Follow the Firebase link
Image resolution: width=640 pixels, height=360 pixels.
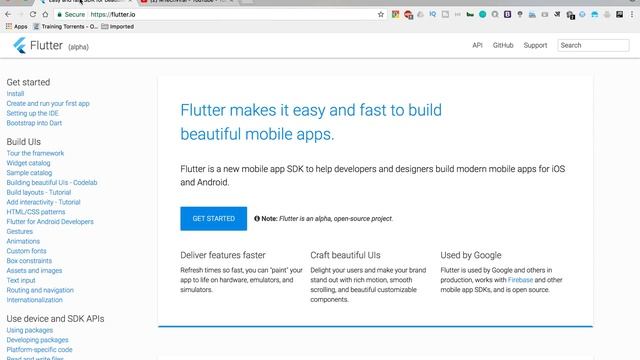click(x=520, y=280)
